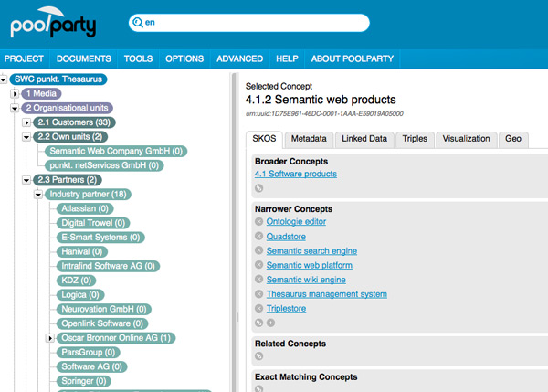The image size is (548, 392).
Task: Expand 2.1 Customers node arrow
Action: [26, 122]
